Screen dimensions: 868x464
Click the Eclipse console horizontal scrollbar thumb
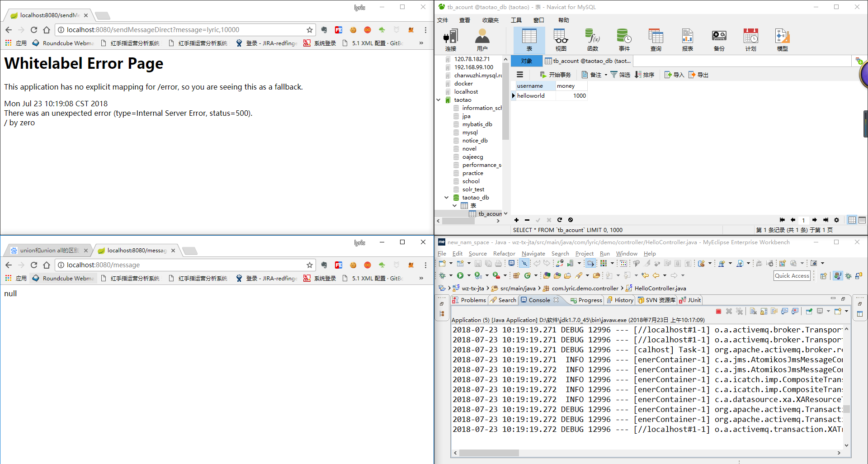click(x=489, y=453)
